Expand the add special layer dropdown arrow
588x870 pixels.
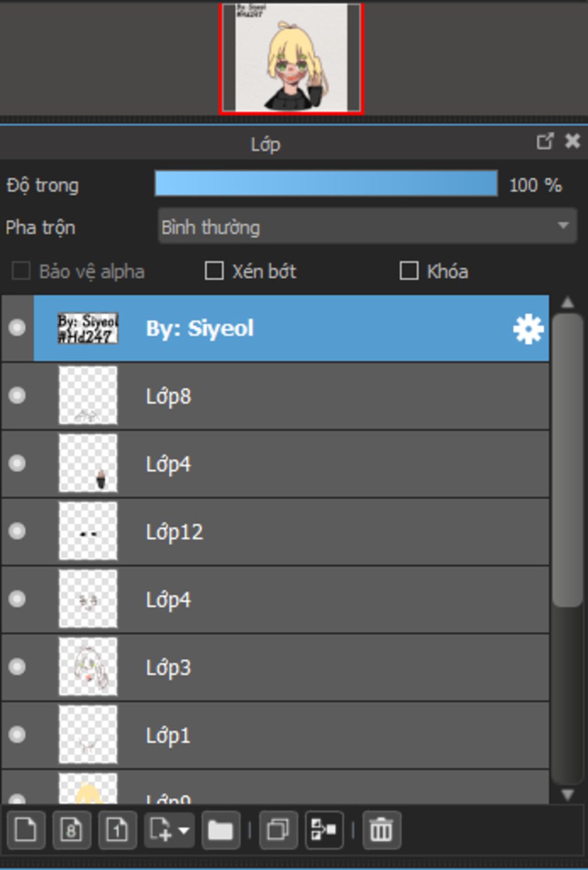(x=184, y=830)
